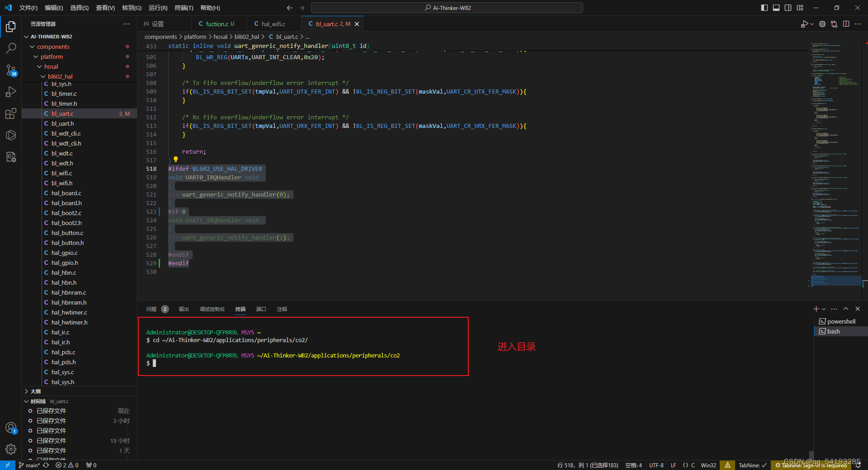The height and width of the screenshot is (470, 868).
Task: Click the lightbulb code action icon
Action: pyautogui.click(x=176, y=160)
